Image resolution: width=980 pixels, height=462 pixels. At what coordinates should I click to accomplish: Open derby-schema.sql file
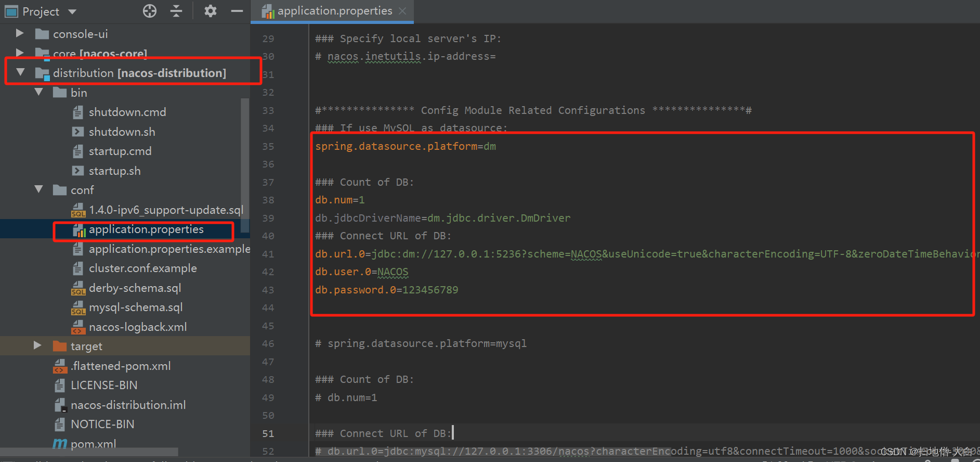pos(135,288)
